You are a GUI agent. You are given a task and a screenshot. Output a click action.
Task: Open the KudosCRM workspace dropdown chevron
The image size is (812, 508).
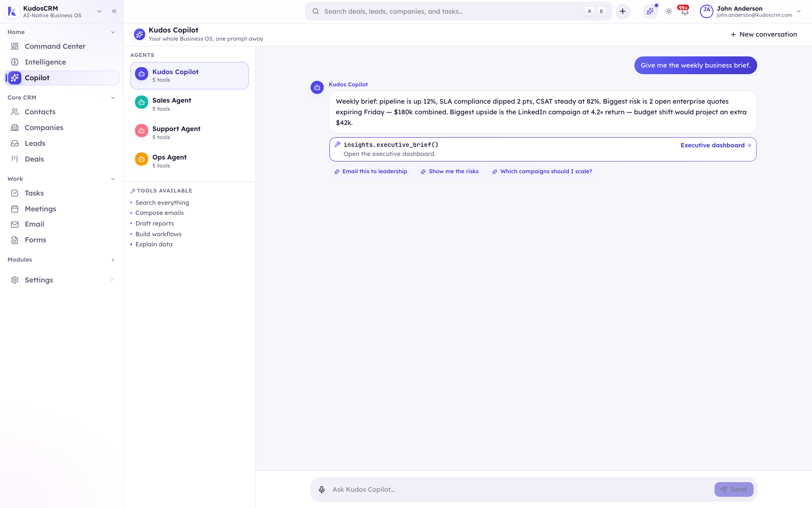(99, 11)
